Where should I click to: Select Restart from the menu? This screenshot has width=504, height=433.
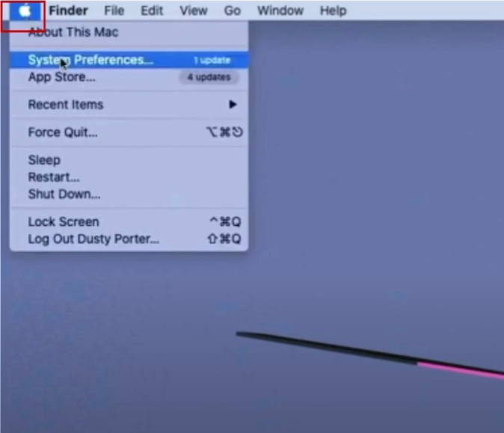[x=129, y=177]
